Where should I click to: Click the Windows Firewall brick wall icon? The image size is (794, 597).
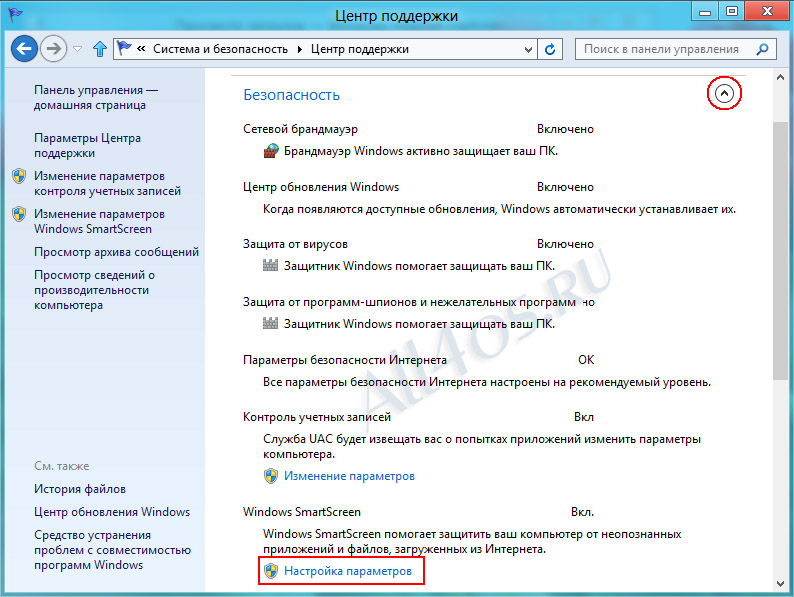pyautogui.click(x=271, y=151)
